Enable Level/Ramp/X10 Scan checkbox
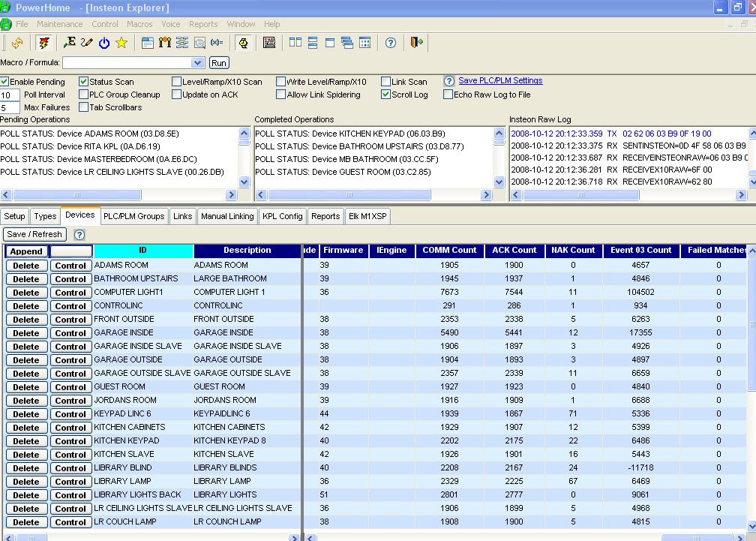 pyautogui.click(x=177, y=82)
